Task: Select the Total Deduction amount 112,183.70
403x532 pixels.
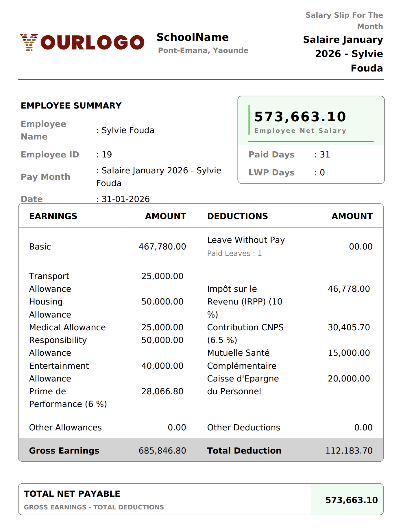Action: point(349,451)
